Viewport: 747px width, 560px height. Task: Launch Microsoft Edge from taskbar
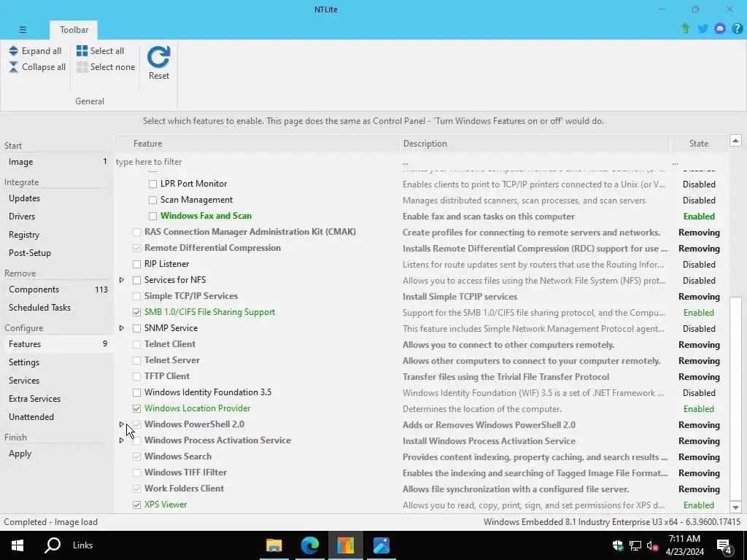pos(309,545)
